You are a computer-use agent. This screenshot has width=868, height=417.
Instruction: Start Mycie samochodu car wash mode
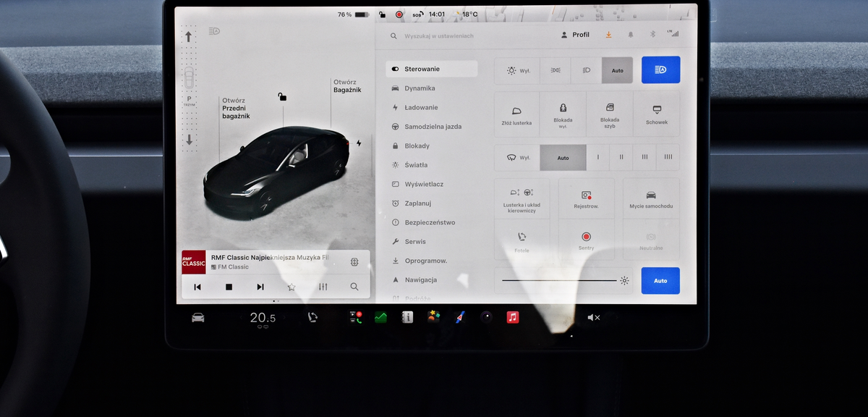pos(651,199)
